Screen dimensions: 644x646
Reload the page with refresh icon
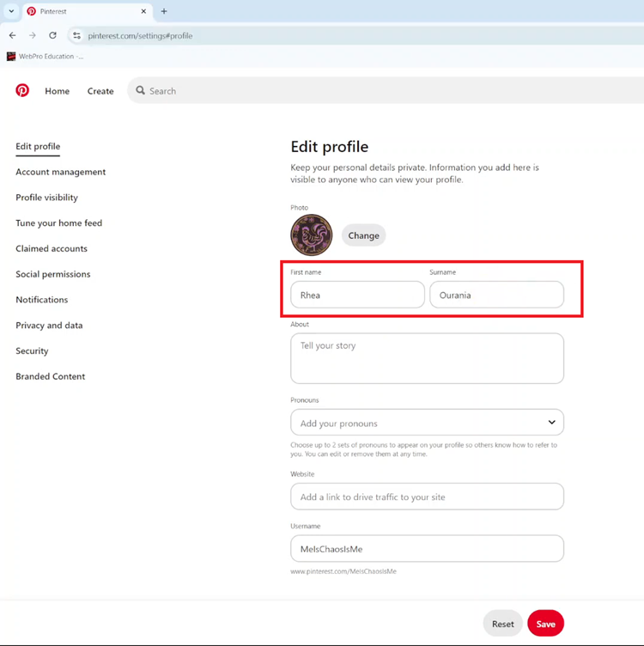point(52,35)
